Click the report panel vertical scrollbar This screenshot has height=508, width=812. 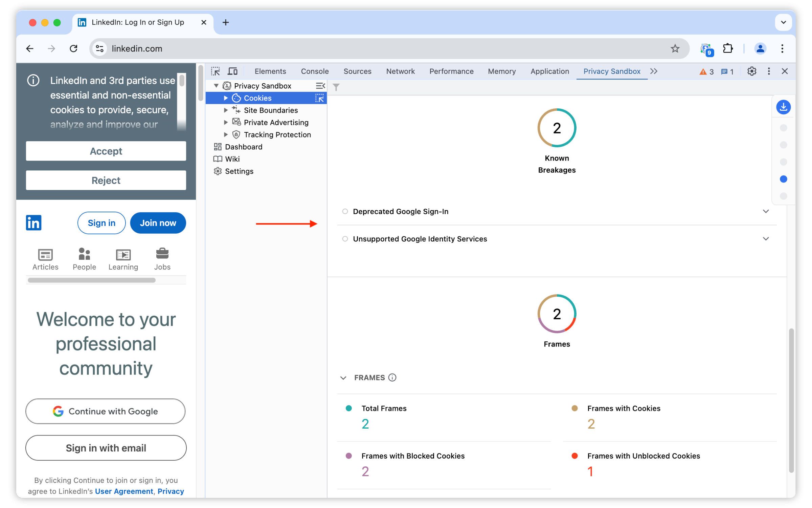click(791, 400)
